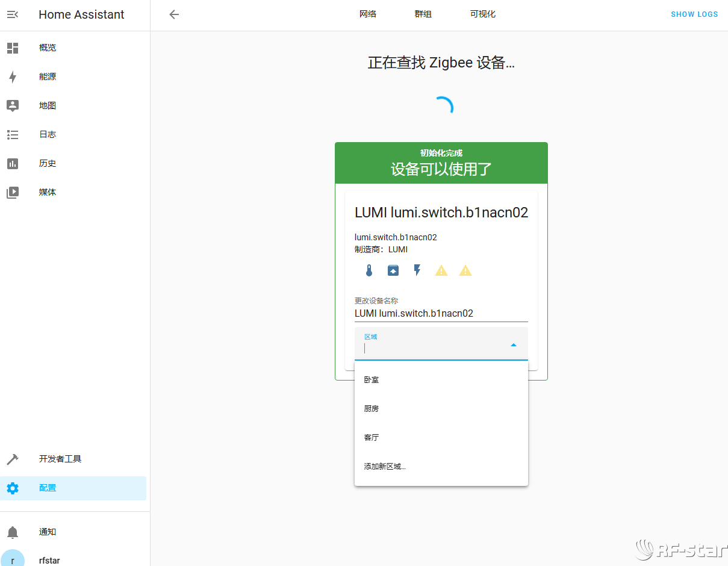
Task: Click the rfstar username label
Action: pos(49,561)
